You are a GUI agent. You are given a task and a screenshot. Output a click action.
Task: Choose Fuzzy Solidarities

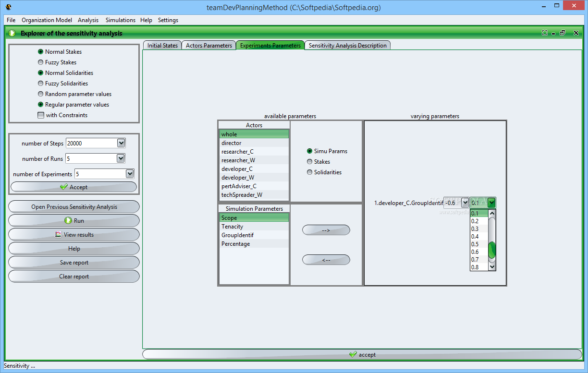coord(40,84)
